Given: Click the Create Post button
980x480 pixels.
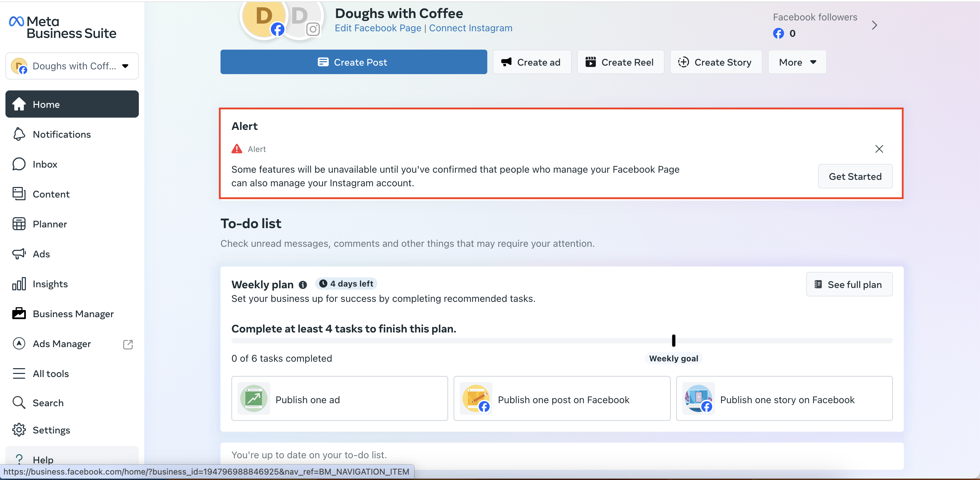Looking at the screenshot, I should 354,62.
